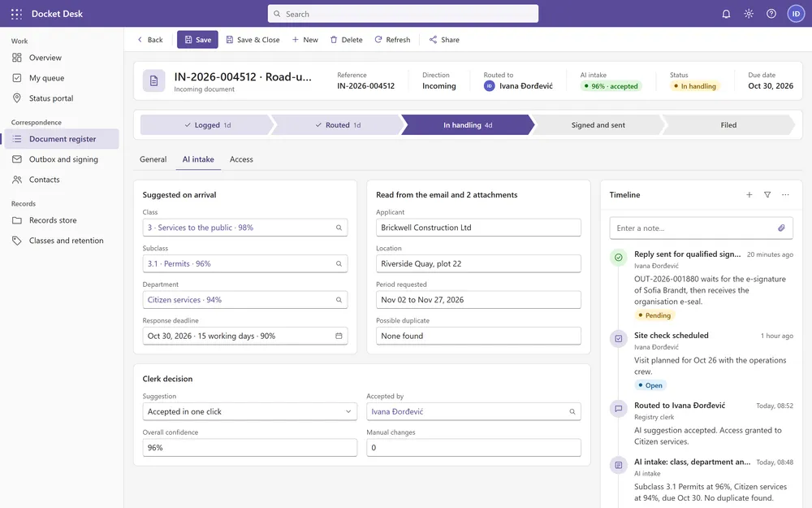
Task: Save the document record
Action: [x=197, y=40]
